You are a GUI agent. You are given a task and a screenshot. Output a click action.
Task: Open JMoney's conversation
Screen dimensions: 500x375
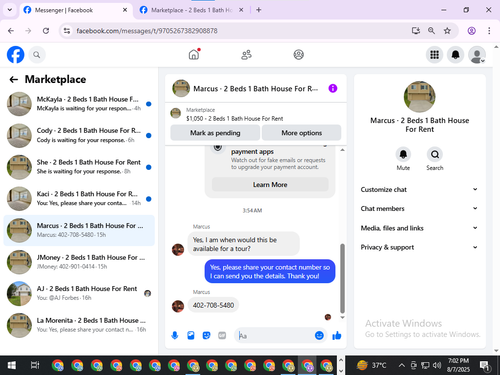79,262
